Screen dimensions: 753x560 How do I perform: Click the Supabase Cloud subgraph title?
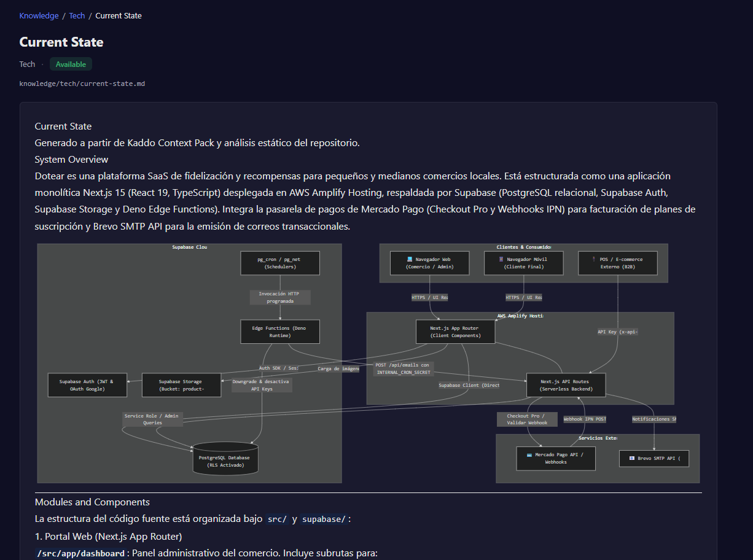190,247
